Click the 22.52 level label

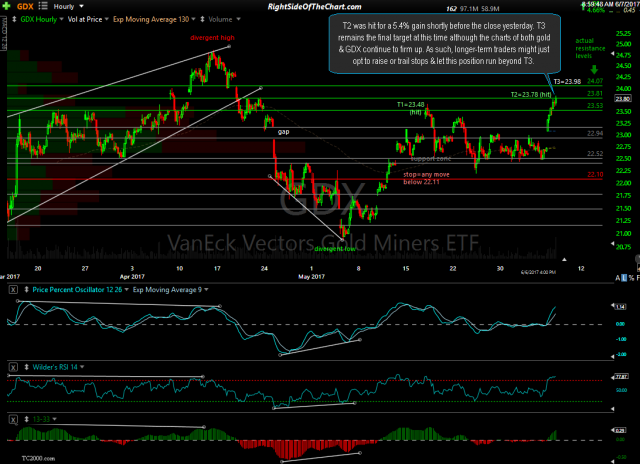pos(595,153)
